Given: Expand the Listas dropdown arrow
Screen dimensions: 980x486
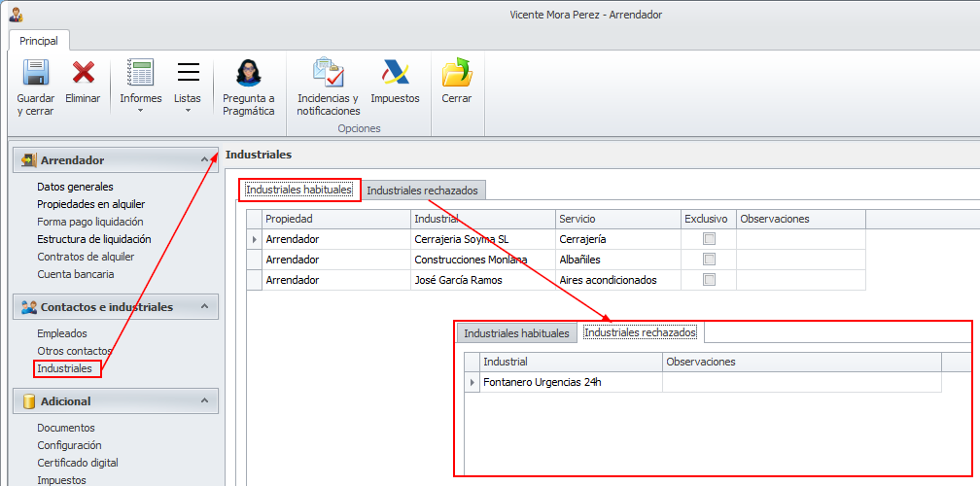Looking at the screenshot, I should tap(188, 111).
